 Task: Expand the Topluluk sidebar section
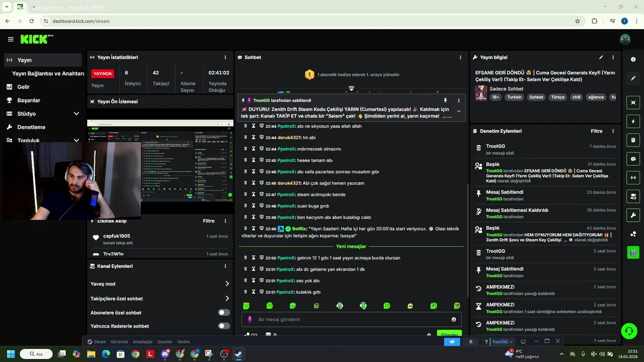[76, 141]
